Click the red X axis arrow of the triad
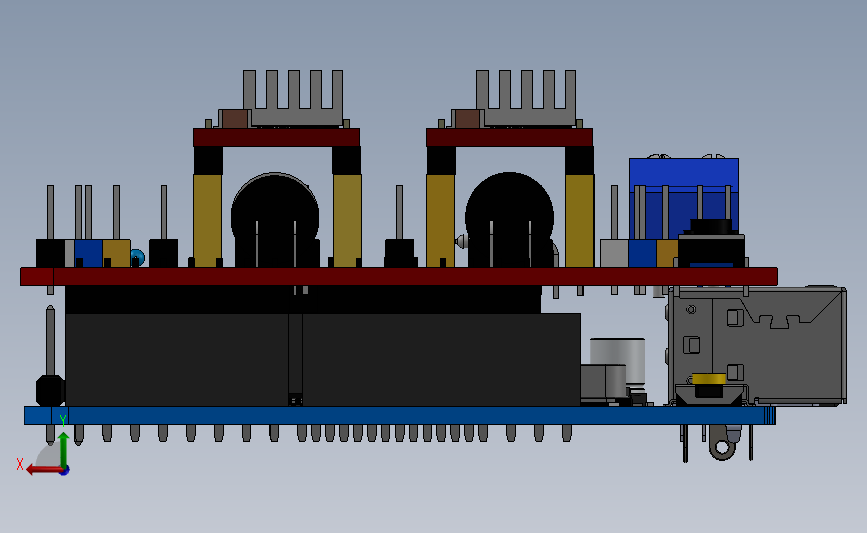The width and height of the screenshot is (867, 533). point(43,470)
